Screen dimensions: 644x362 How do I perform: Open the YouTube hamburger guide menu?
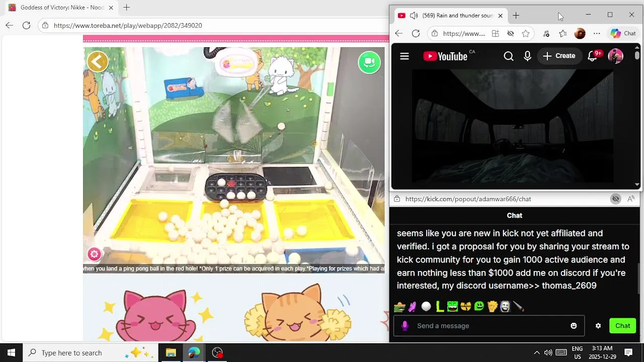click(x=405, y=56)
